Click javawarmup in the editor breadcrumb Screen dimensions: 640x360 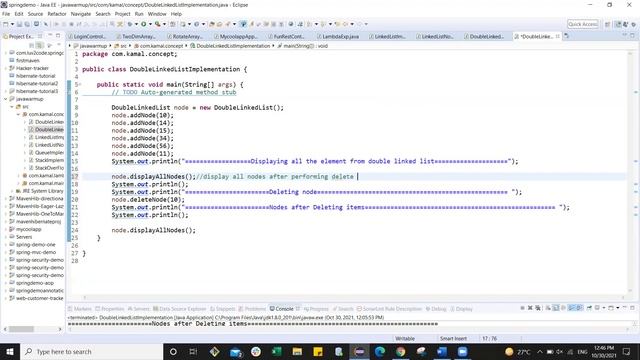pyautogui.click(x=93, y=46)
